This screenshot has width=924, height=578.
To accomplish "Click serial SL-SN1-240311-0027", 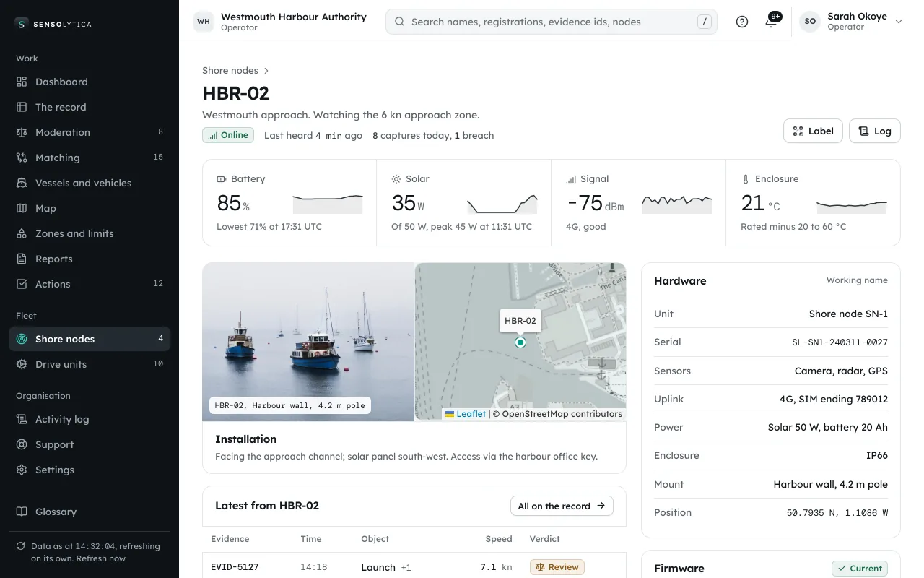I will tap(840, 342).
